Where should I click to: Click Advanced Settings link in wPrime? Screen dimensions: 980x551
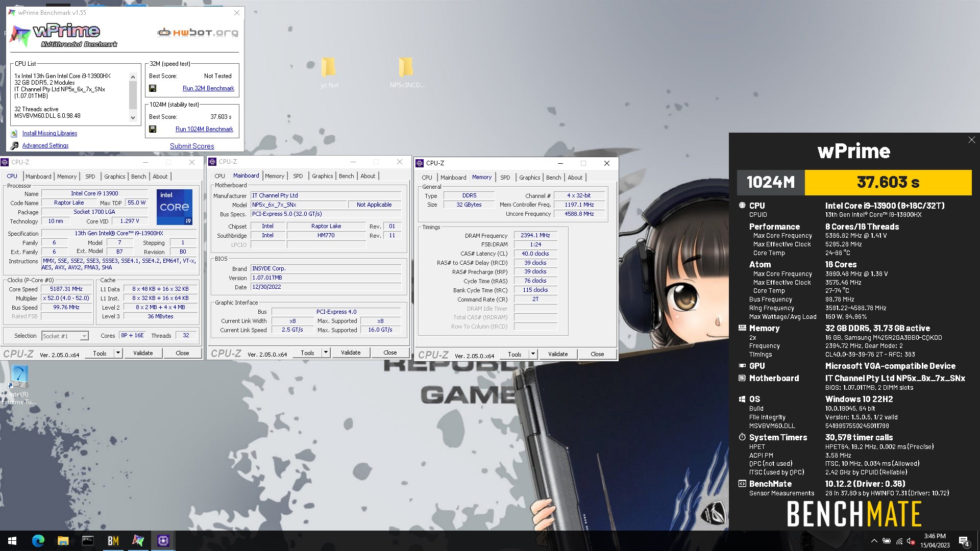(x=45, y=145)
